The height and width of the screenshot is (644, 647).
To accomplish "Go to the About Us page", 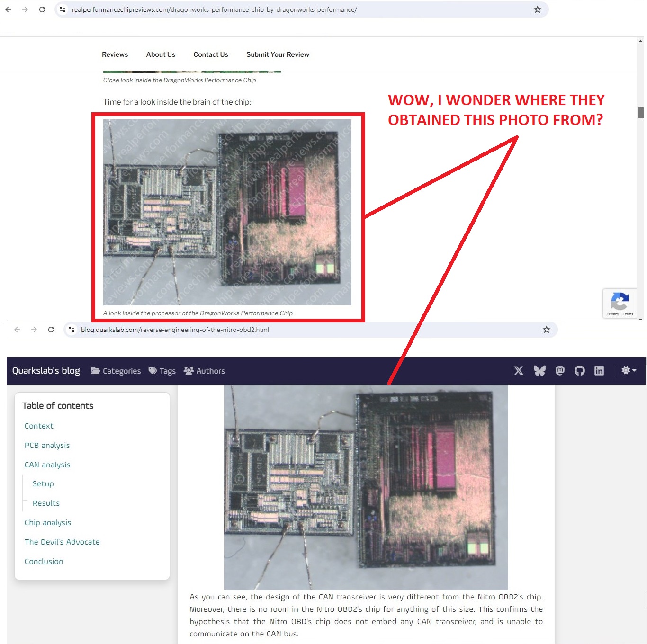I will click(161, 54).
